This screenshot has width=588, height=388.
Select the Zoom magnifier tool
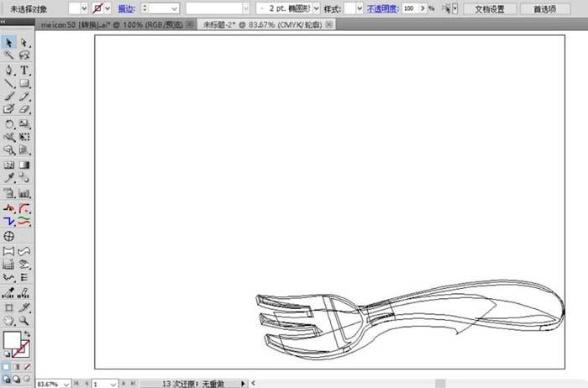pyautogui.click(x=25, y=320)
